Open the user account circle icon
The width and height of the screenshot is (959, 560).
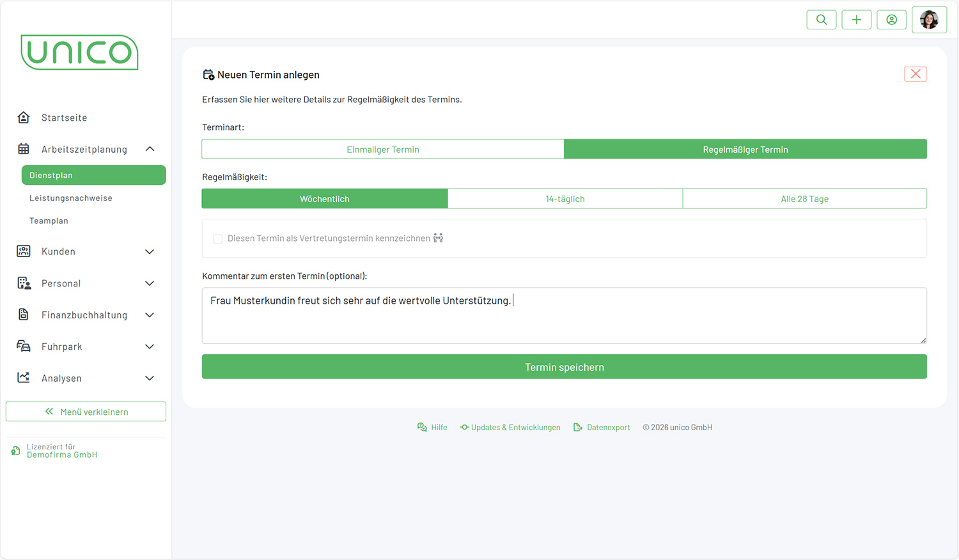892,20
